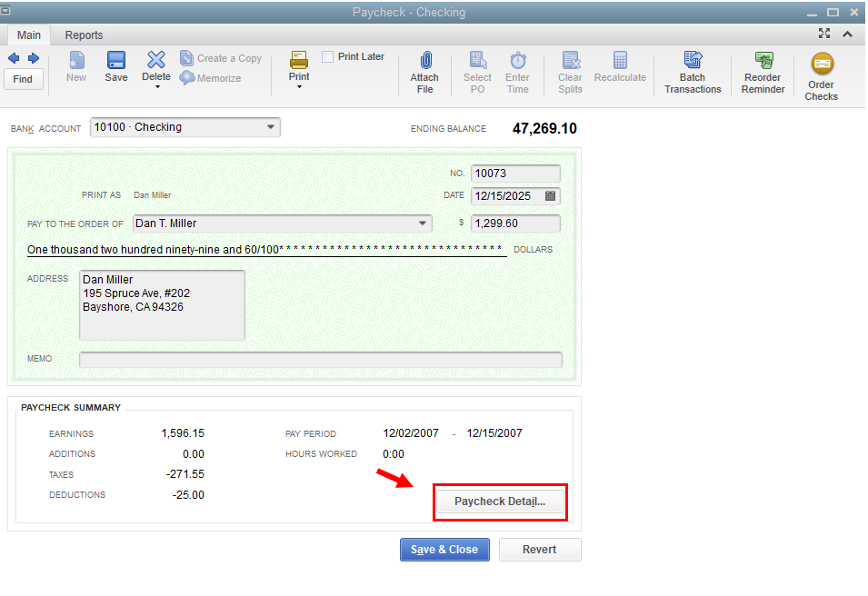Open the calendar date picker icon
868x596 pixels.
[x=550, y=196]
